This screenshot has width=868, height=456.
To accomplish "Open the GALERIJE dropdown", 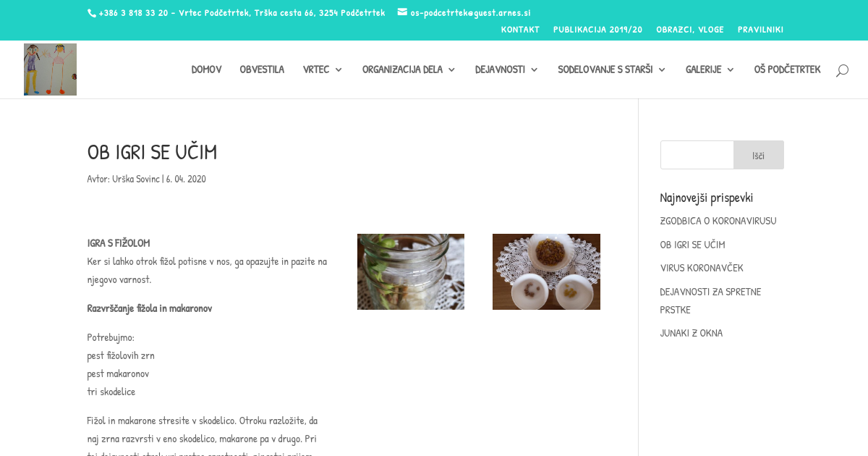I will (710, 69).
